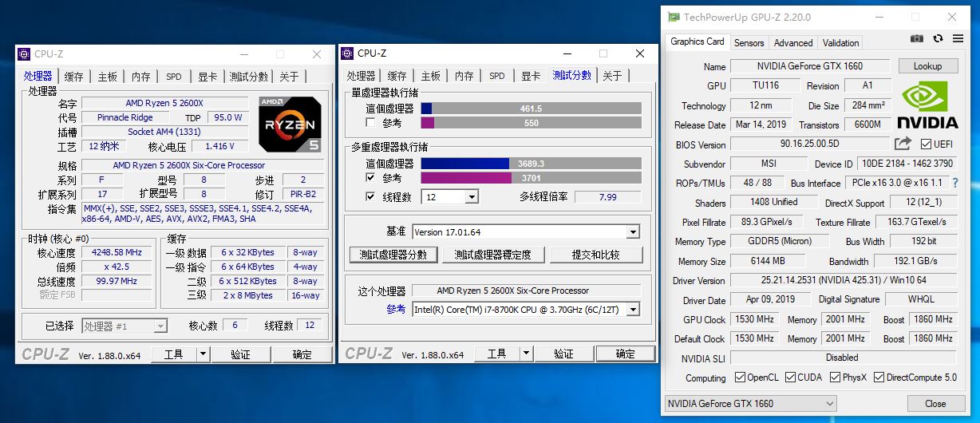The image size is (980, 423).
Task: Toggle the multi-thread 參考 checkbox
Action: click(370, 177)
